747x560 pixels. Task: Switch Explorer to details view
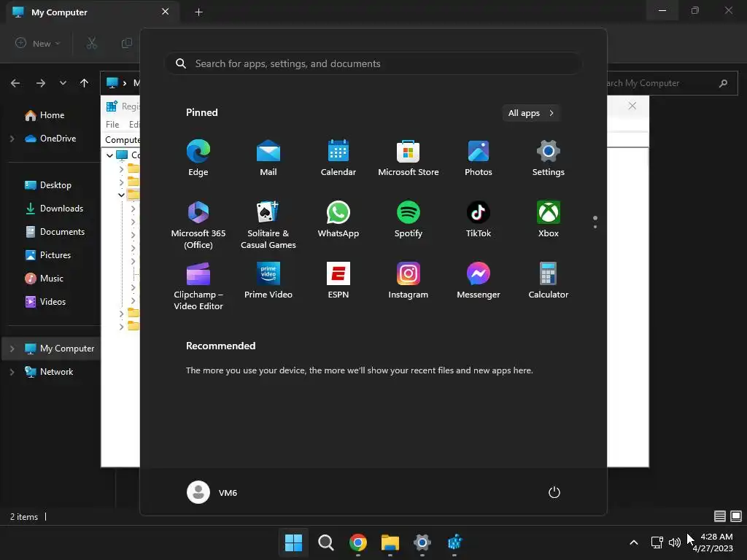[x=720, y=516]
